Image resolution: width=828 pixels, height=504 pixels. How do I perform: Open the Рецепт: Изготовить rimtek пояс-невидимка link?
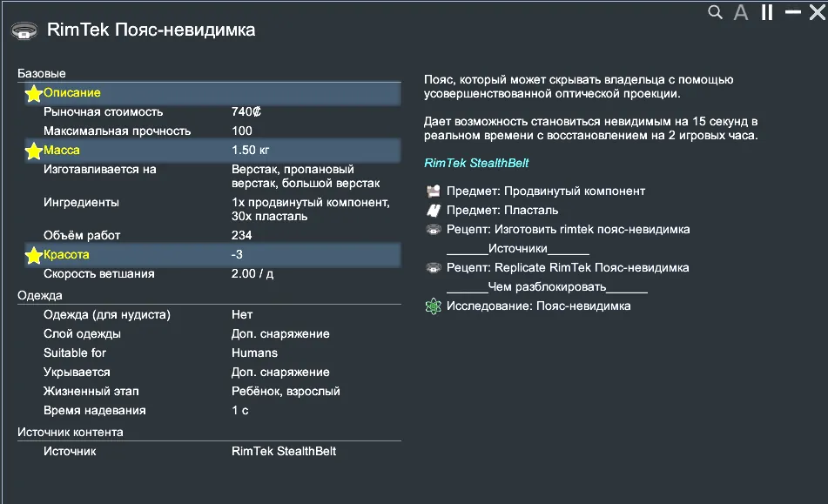pyautogui.click(x=568, y=230)
